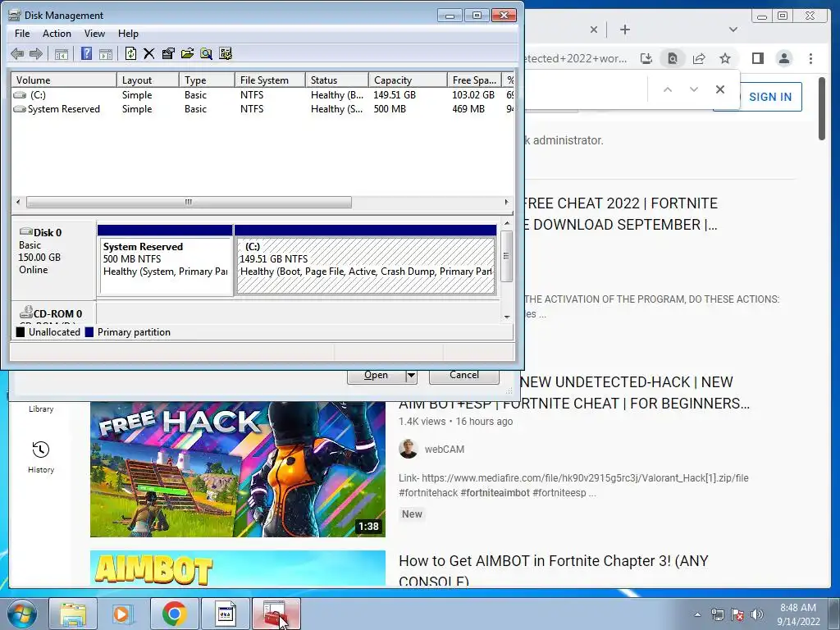The height and width of the screenshot is (630, 840).
Task: Click the Chrome install/download page icon
Action: coord(646,58)
